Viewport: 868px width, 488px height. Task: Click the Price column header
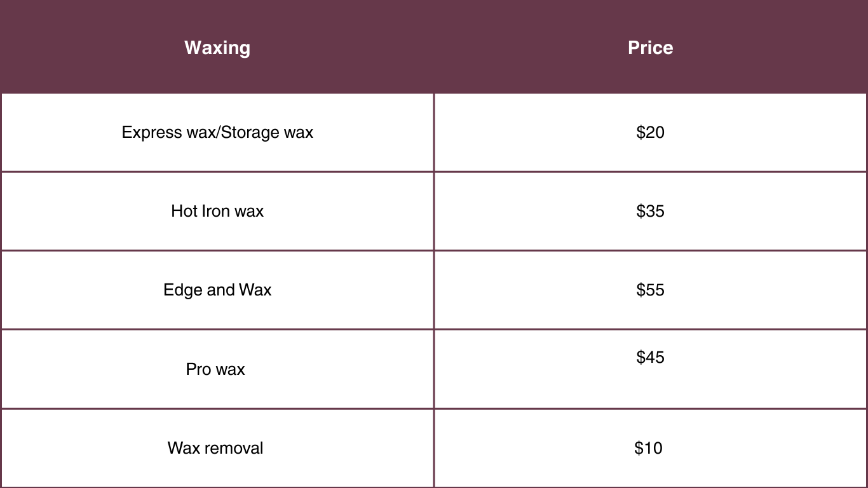pos(650,48)
